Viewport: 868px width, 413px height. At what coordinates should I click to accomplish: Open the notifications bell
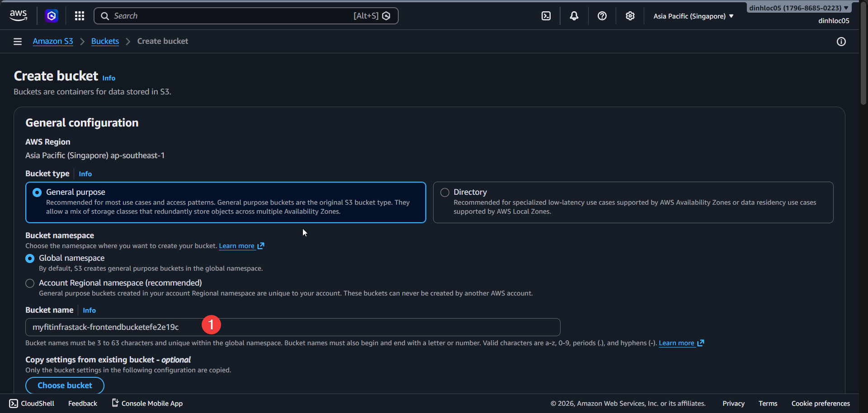click(x=574, y=15)
